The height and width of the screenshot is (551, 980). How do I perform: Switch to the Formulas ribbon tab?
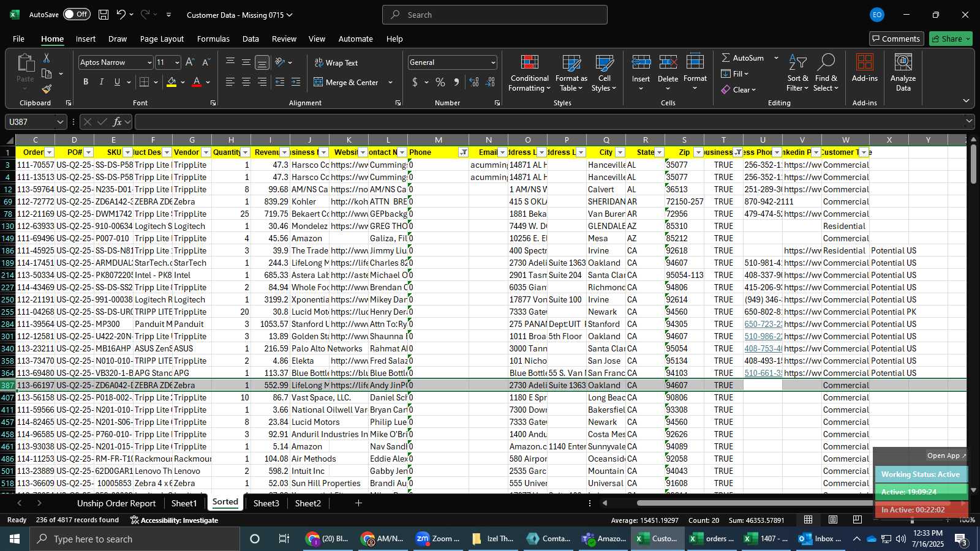click(213, 39)
